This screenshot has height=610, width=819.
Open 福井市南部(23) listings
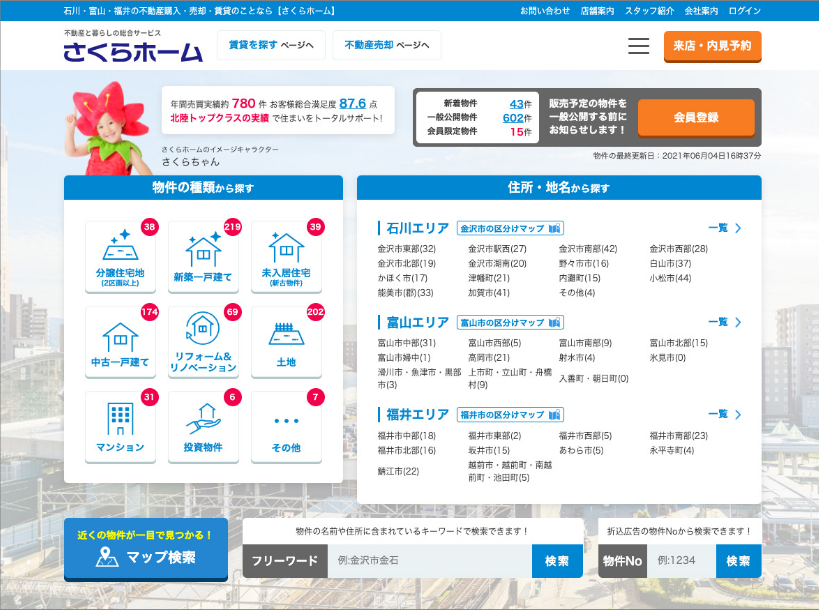679,436
